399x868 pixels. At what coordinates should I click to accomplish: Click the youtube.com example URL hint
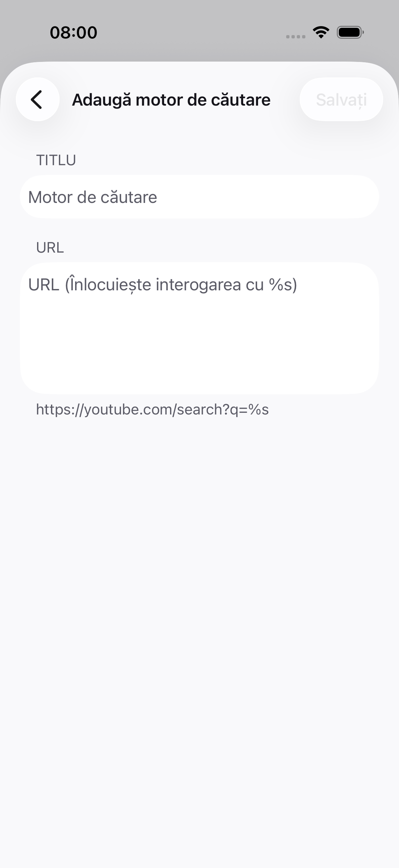(152, 410)
